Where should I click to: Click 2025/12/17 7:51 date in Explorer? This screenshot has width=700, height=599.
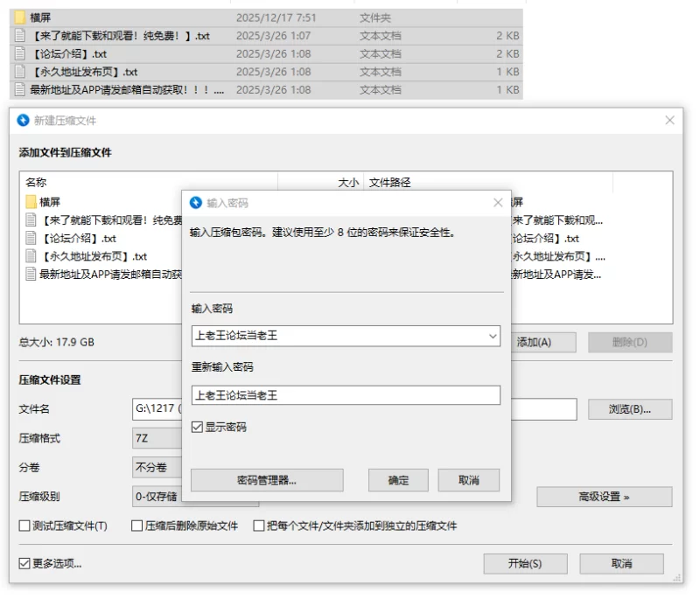point(276,17)
